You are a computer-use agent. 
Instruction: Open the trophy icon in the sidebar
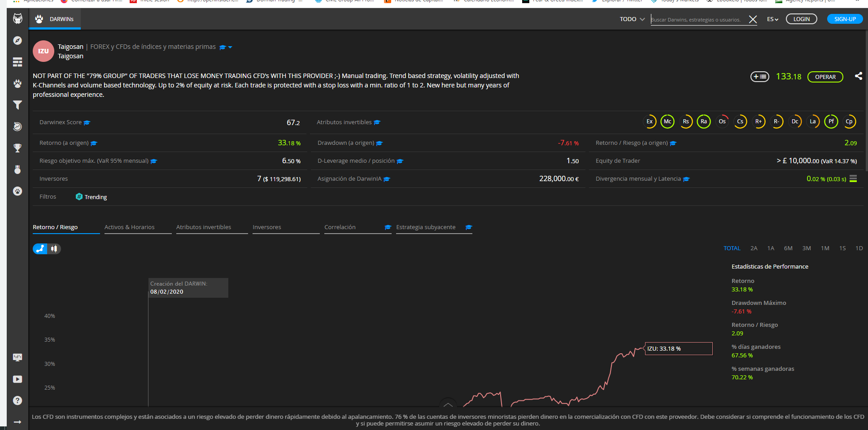[17, 148]
